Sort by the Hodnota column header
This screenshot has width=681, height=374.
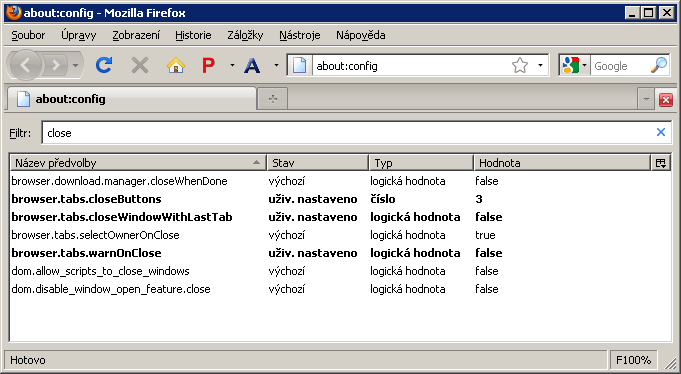coord(562,163)
